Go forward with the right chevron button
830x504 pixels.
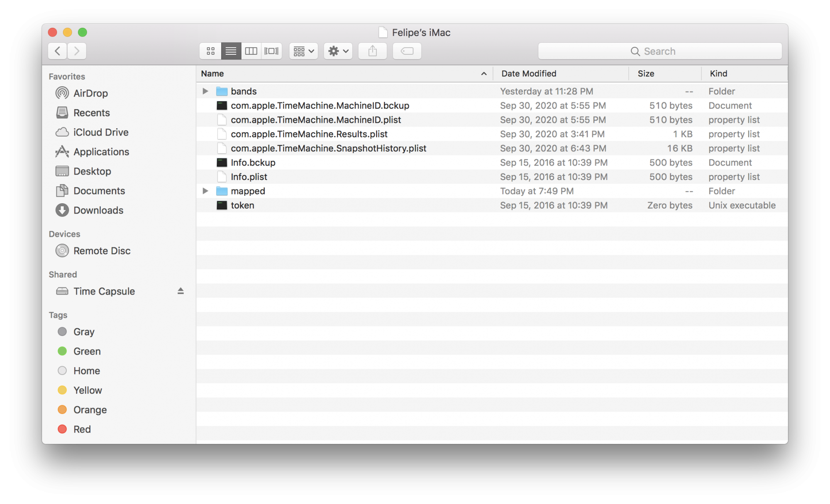click(77, 51)
